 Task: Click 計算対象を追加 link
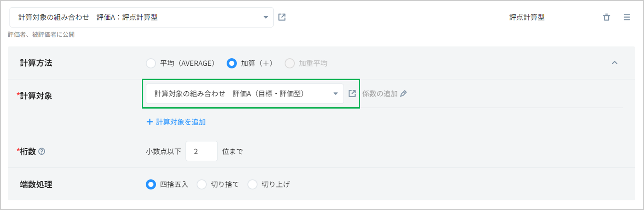coord(181,122)
